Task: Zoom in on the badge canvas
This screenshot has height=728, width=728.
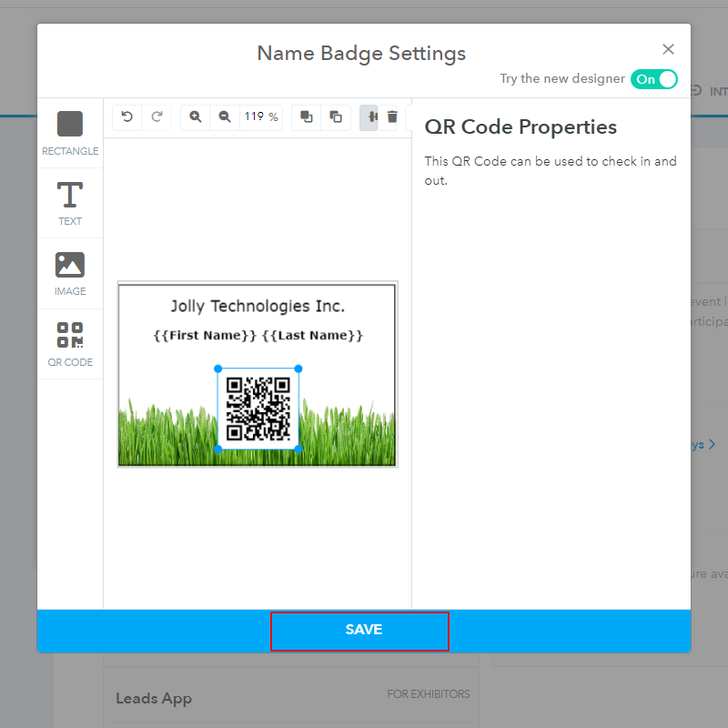Action: [x=196, y=116]
